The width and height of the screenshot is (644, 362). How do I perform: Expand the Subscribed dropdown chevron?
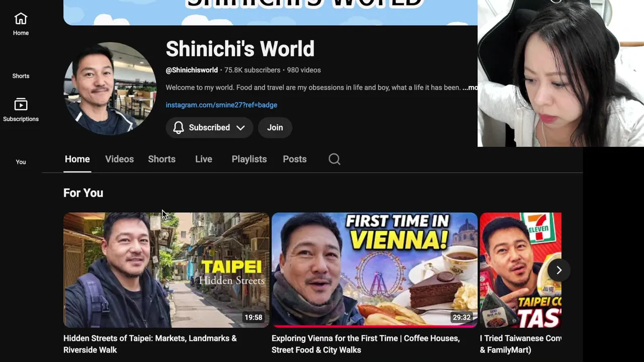tap(240, 128)
